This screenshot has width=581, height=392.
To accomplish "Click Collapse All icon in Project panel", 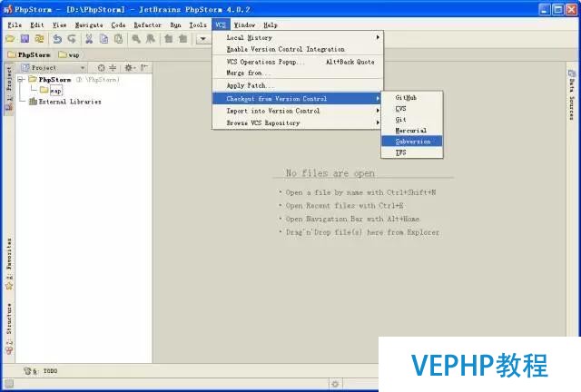I will click(113, 68).
